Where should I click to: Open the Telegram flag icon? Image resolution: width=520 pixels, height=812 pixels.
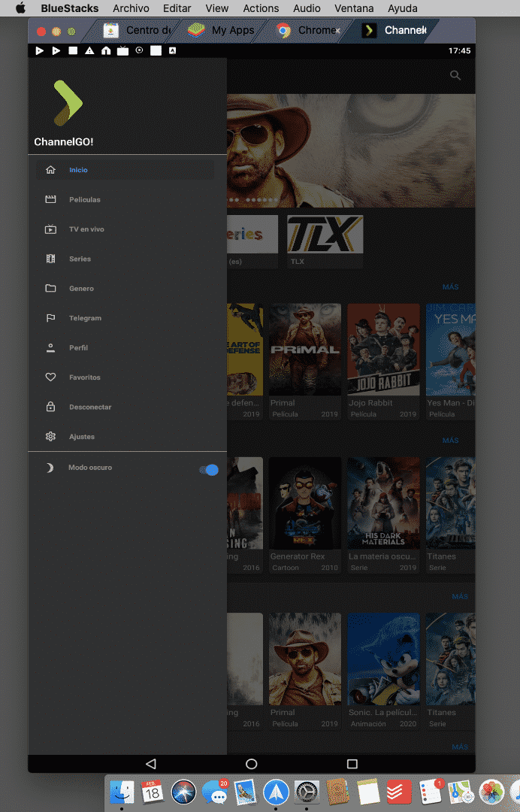pyautogui.click(x=50, y=318)
